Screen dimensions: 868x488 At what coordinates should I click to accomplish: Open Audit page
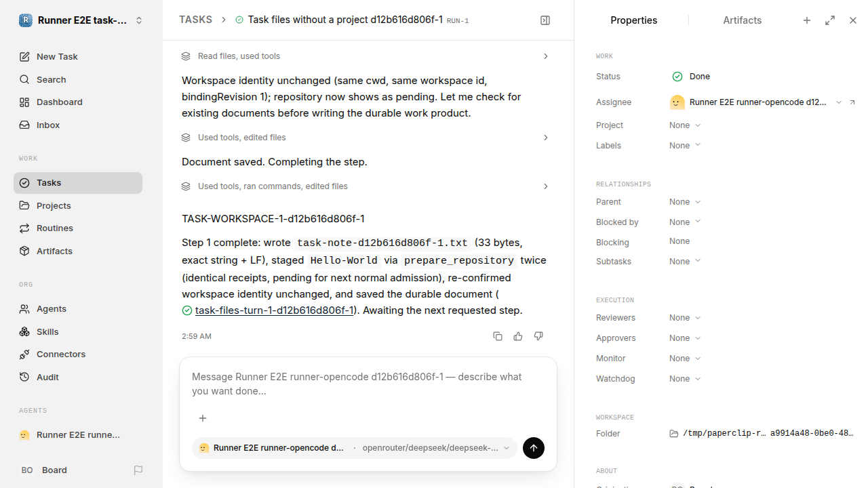pyautogui.click(x=78, y=377)
